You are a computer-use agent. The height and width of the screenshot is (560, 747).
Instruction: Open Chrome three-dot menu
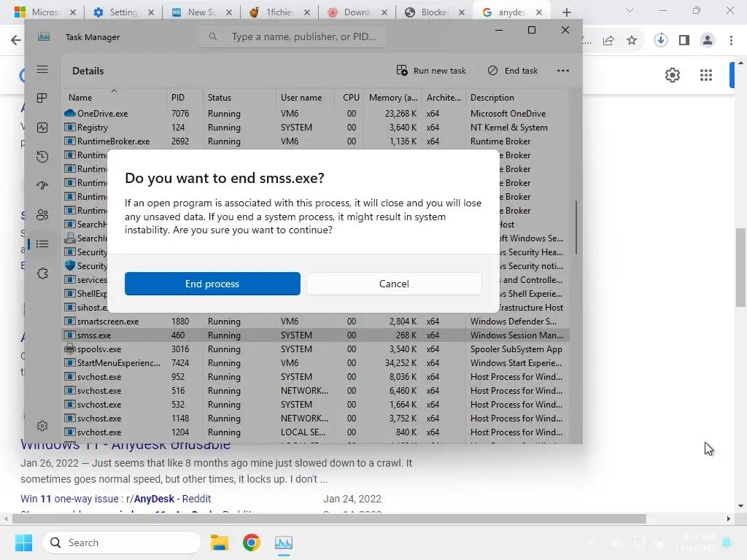pos(731,41)
